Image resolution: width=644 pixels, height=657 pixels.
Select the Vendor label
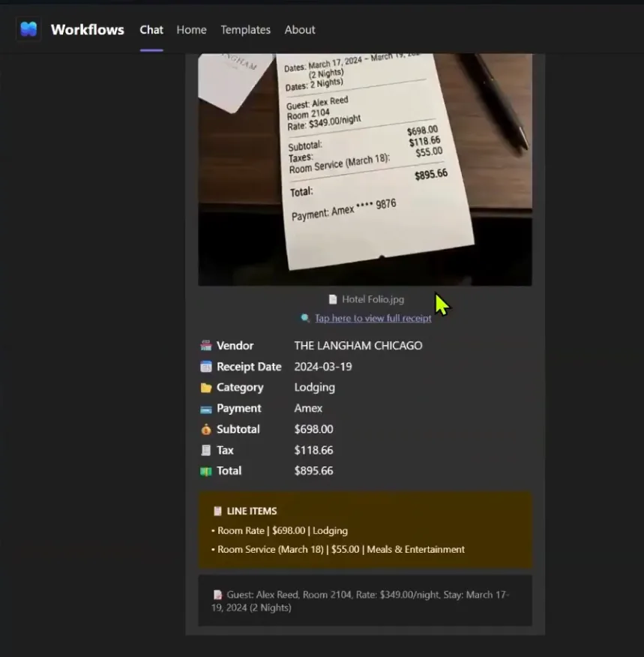click(x=235, y=346)
